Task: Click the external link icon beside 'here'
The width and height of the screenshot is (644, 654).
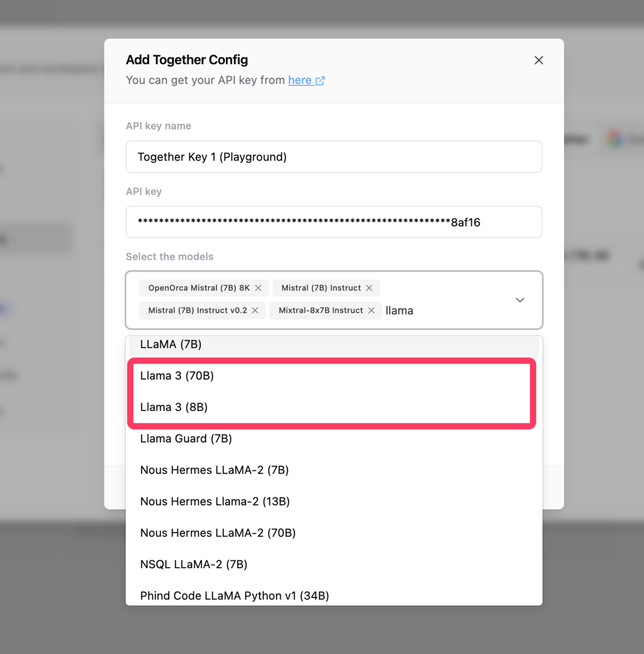Action: coord(320,81)
